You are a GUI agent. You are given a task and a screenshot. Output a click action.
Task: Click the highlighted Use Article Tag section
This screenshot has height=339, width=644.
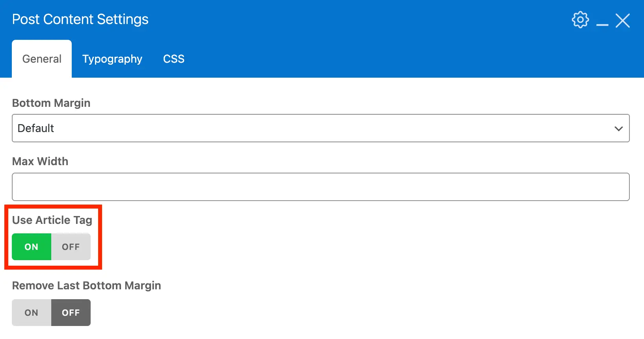[x=52, y=237]
